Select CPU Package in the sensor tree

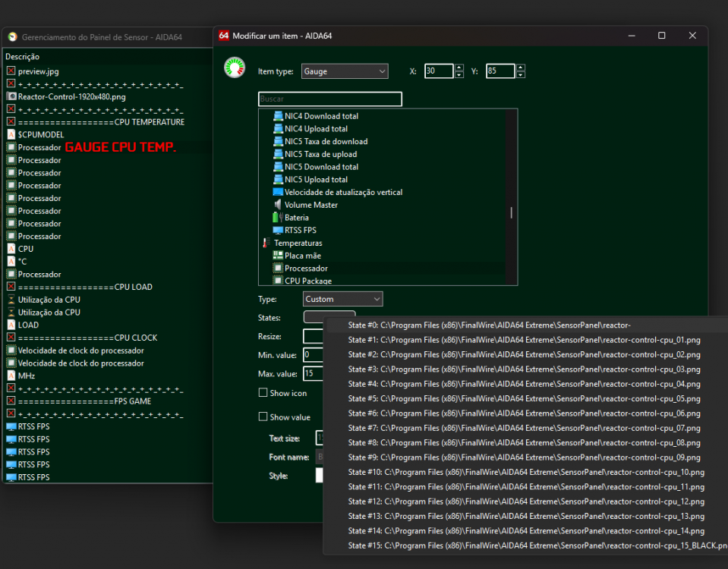306,281
